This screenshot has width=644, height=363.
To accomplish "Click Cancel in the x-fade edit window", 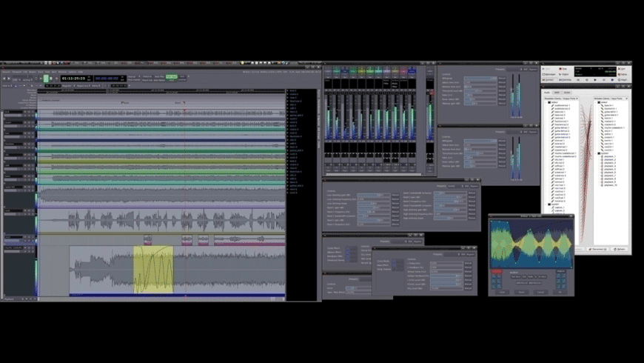I will point(540,292).
